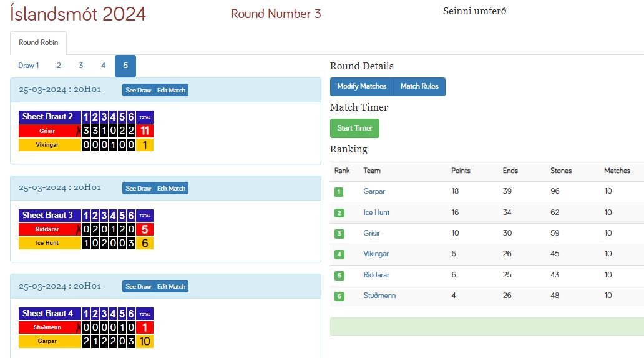This screenshot has height=358, width=644.
Task: Switch to draw 3
Action: [81, 66]
